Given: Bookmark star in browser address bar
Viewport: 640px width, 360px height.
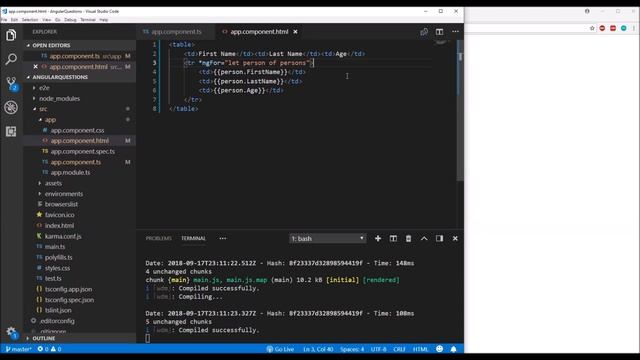Looking at the screenshot, I should [x=592, y=28].
